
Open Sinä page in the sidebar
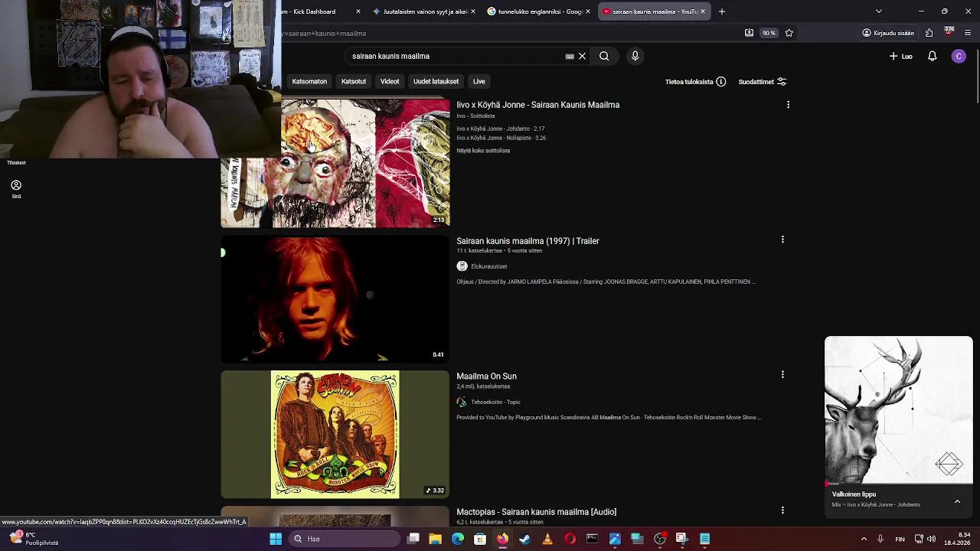[16, 189]
